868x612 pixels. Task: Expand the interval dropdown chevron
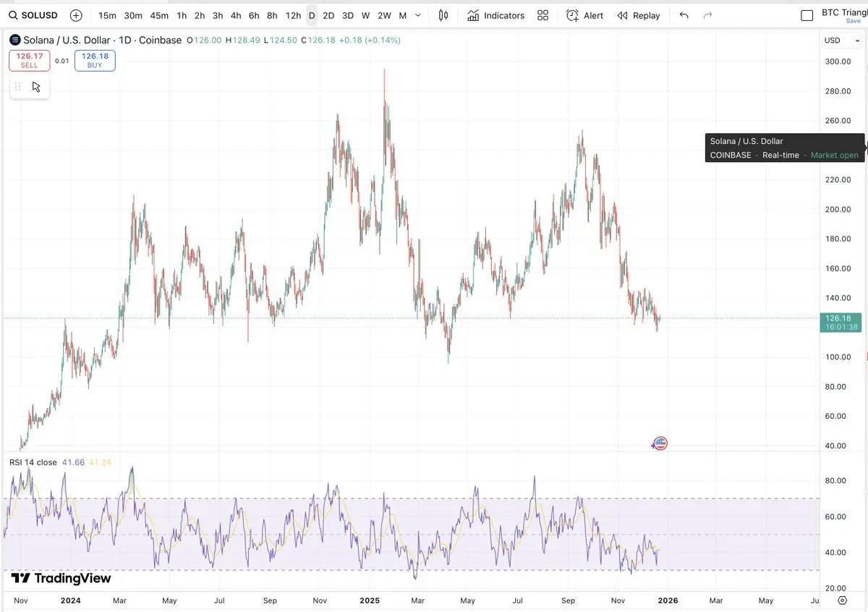tap(418, 15)
